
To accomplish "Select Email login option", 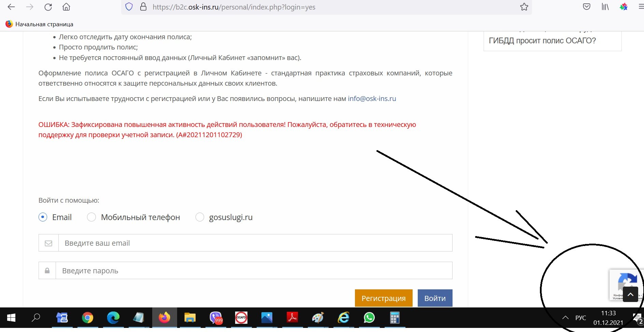I will click(43, 217).
